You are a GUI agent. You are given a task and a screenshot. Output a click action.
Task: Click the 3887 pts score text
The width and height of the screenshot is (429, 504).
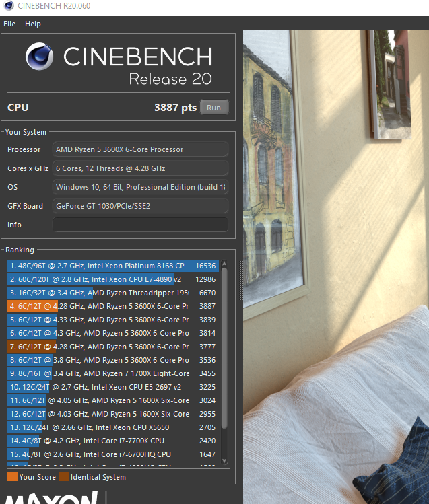(x=175, y=108)
